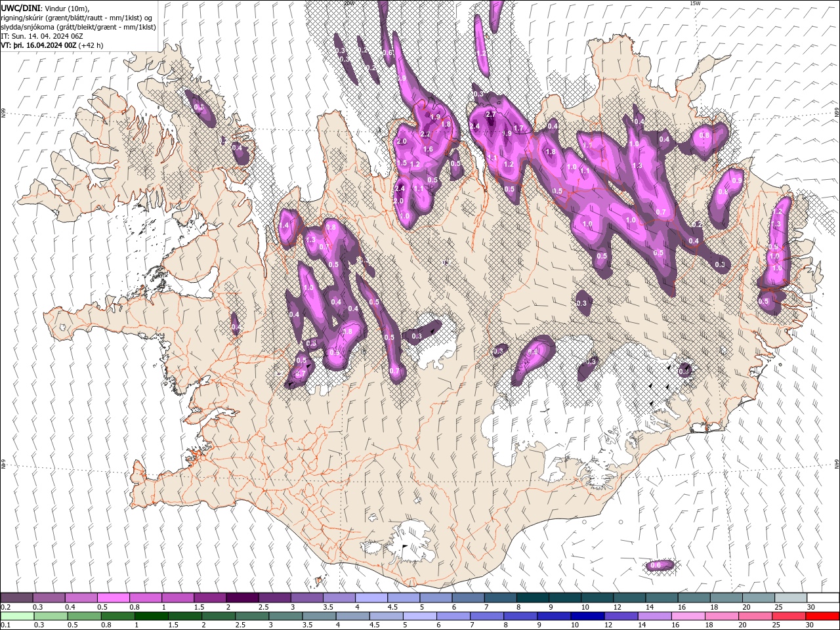840x630 pixels.
Task: Click the '15W' longitude label at the map top
Action: (x=695, y=3)
